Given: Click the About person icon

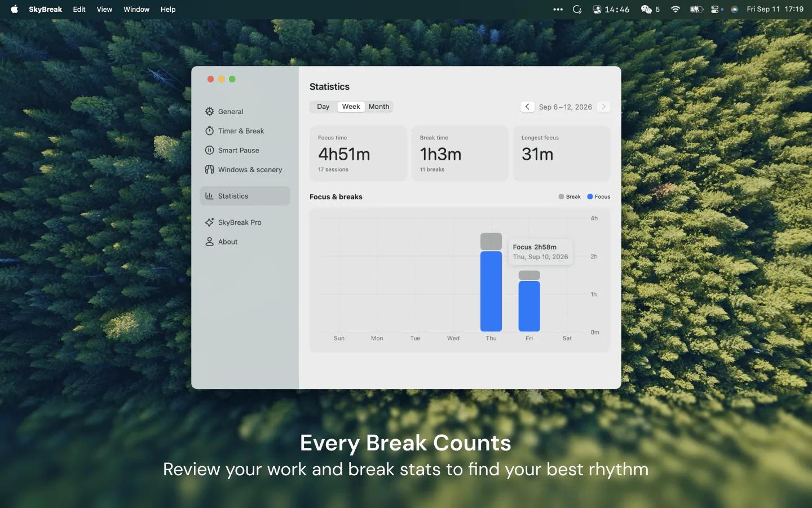Looking at the screenshot, I should 209,242.
